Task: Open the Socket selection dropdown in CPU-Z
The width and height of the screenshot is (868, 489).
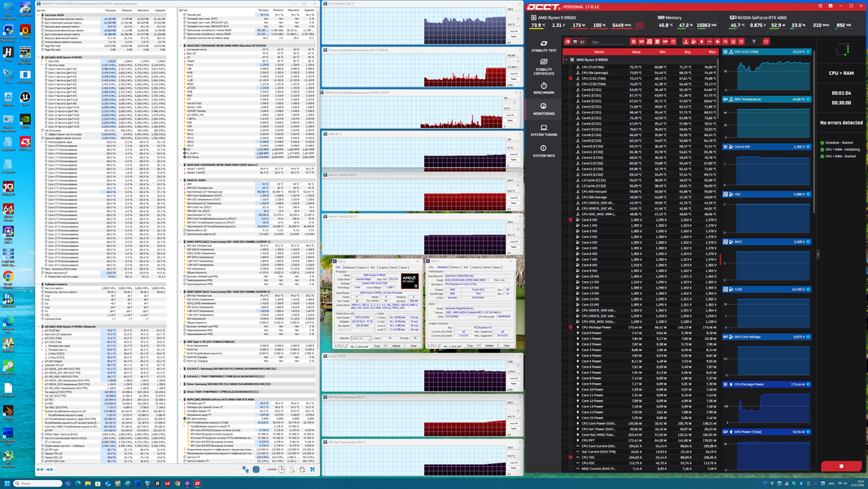Action: [361, 337]
